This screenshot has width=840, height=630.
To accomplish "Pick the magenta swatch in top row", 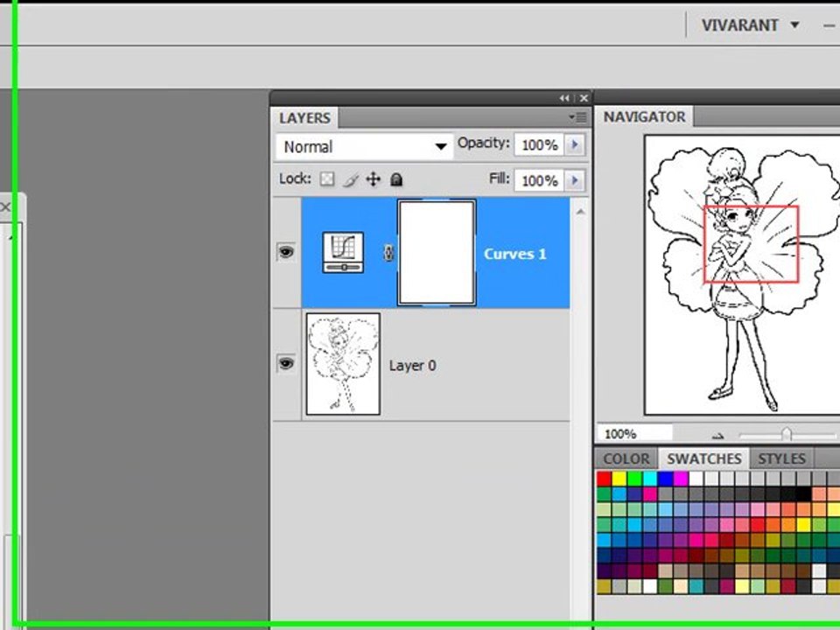I will (x=681, y=479).
